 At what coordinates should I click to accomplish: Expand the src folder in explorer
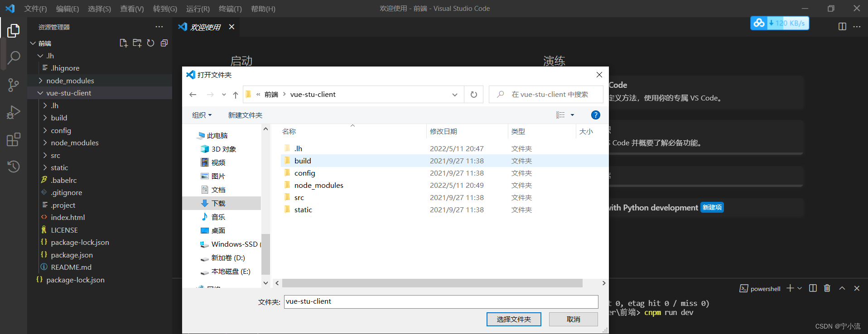pyautogui.click(x=45, y=155)
